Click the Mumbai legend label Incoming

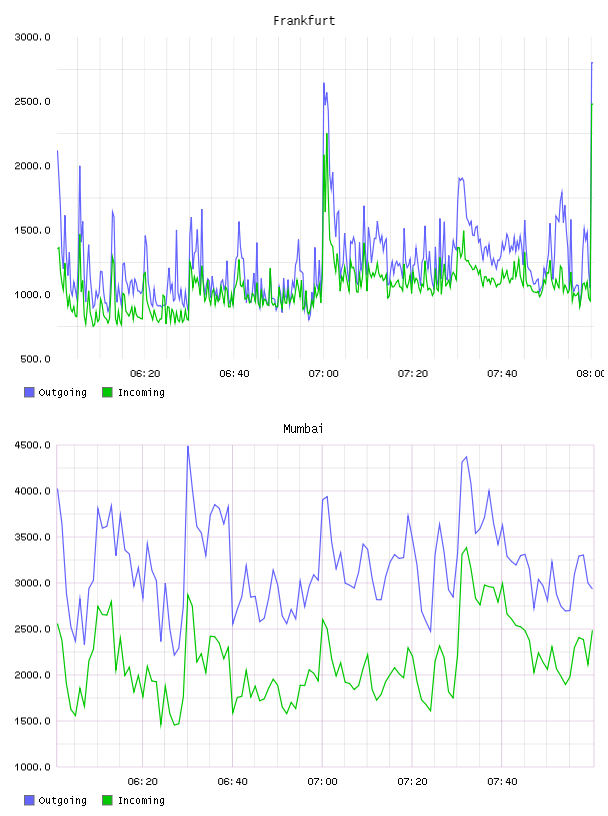tap(141, 801)
